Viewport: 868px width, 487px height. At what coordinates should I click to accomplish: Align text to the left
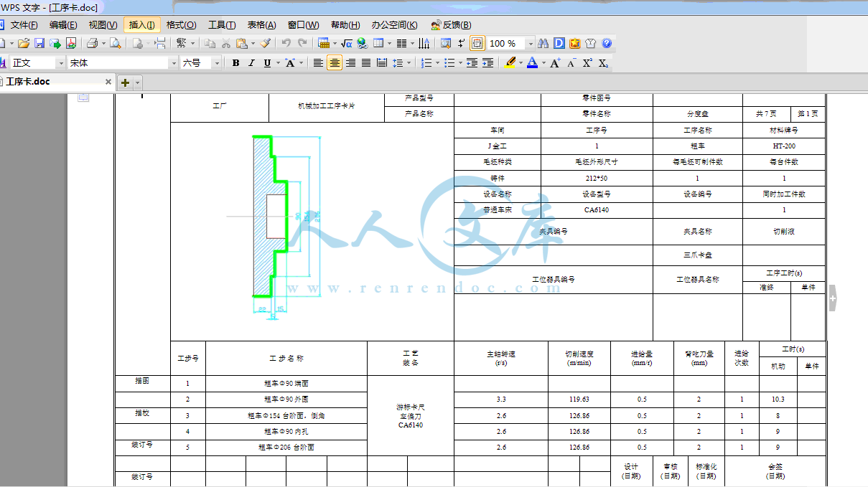[318, 63]
